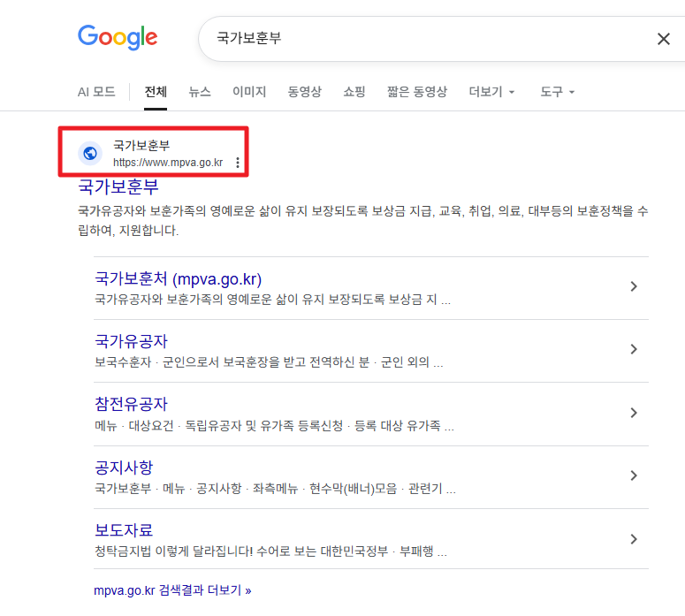
Task: Click snippet text 청탁금지법 이렇게 달라집니다!
Action: (270, 551)
